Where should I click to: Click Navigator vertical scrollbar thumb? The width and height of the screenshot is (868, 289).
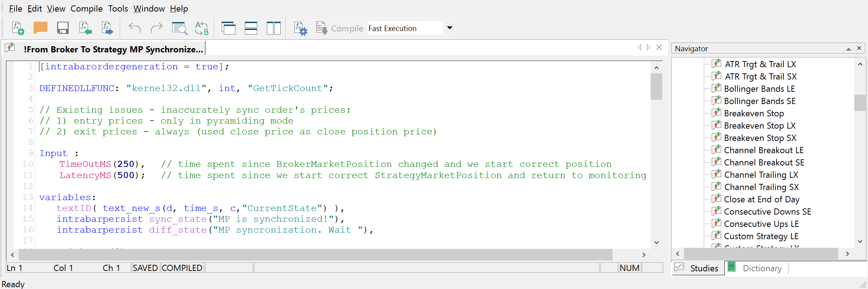point(860,103)
